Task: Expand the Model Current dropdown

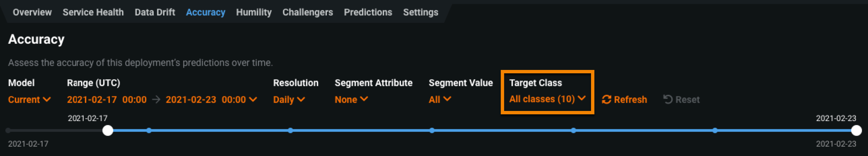Action: coord(29,100)
